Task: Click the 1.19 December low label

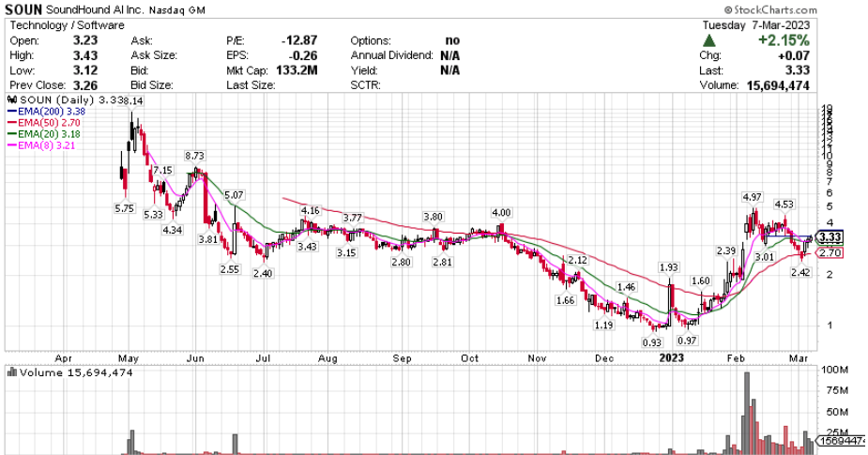Action: pos(604,326)
